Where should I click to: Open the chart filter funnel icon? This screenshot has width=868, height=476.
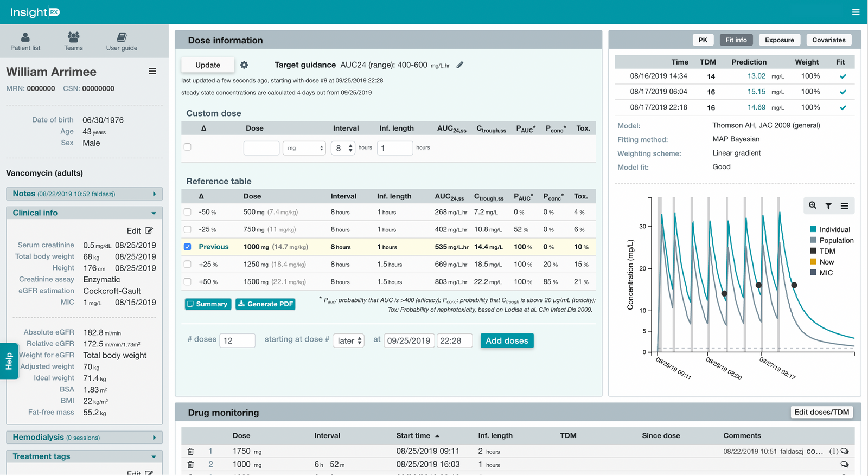click(x=828, y=206)
